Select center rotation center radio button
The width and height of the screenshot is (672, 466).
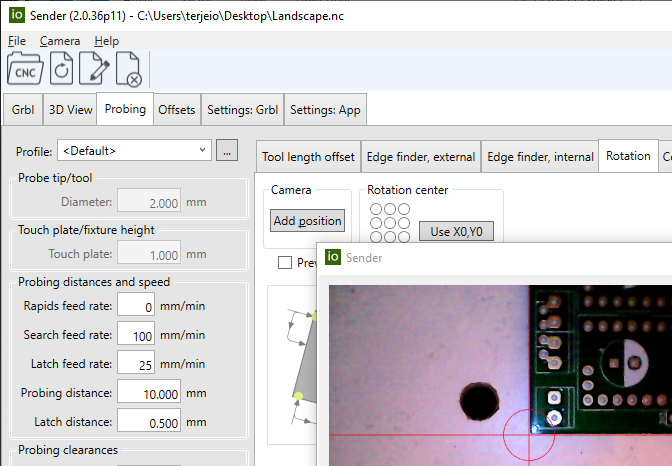390,223
